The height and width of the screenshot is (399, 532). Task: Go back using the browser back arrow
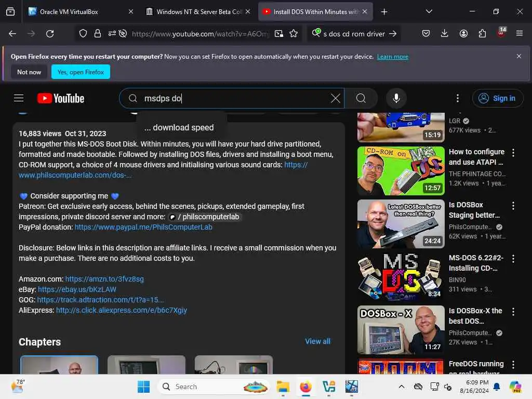pos(12,34)
